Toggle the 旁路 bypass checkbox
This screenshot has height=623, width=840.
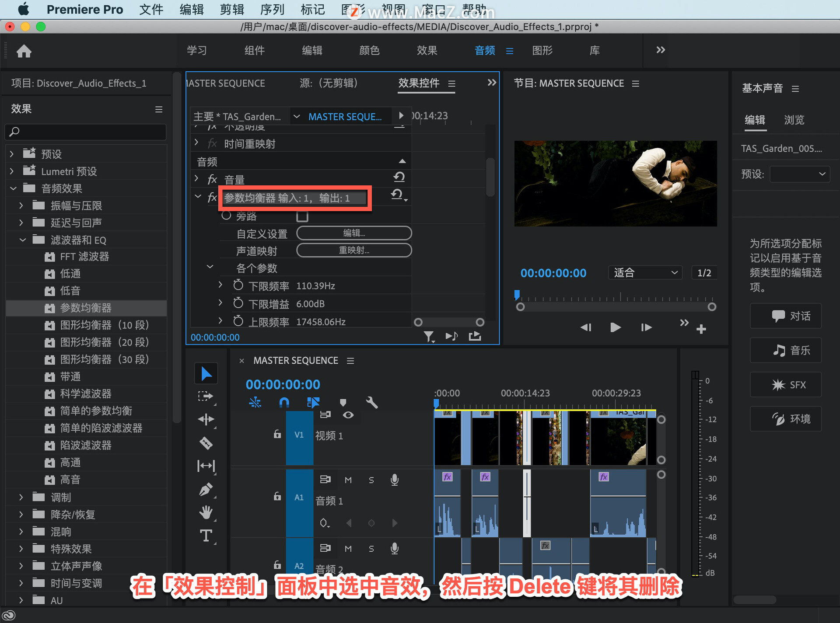click(x=302, y=216)
